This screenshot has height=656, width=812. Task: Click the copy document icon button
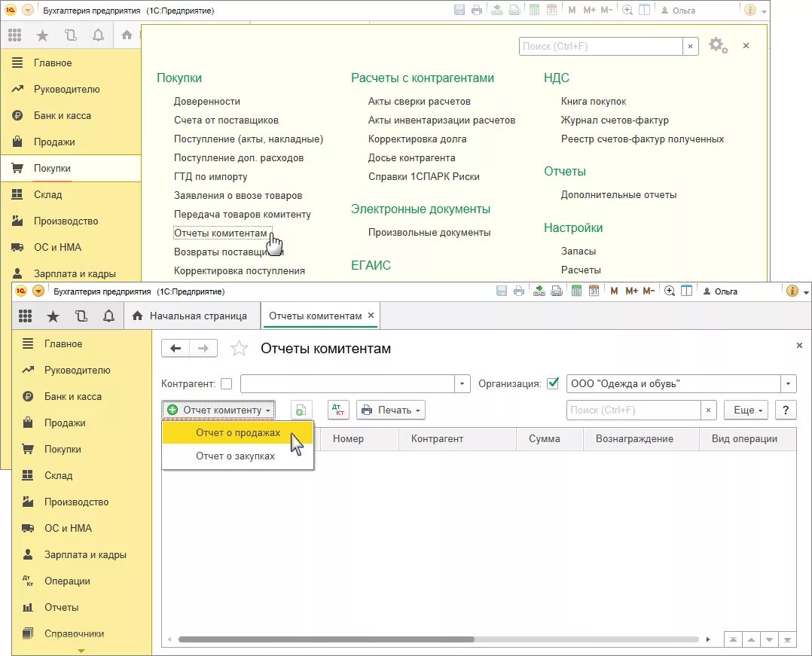coord(301,410)
